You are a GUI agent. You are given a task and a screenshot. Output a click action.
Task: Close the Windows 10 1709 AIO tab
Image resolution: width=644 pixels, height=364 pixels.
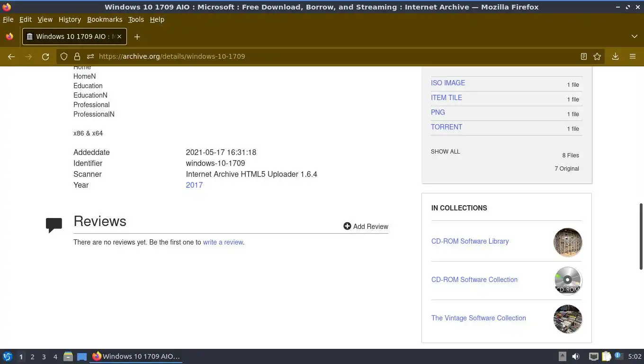pyautogui.click(x=119, y=36)
